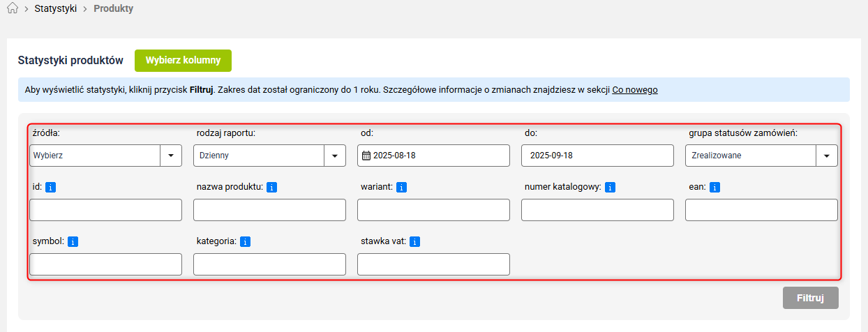Click the Filtruj button
Viewport: 868px width, 332px height.
(x=810, y=298)
